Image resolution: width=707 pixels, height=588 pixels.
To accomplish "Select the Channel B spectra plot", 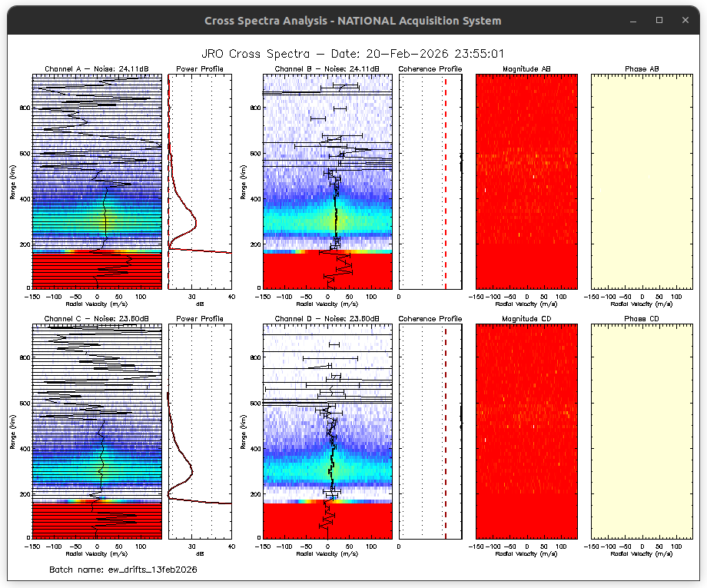I will tap(327, 181).
